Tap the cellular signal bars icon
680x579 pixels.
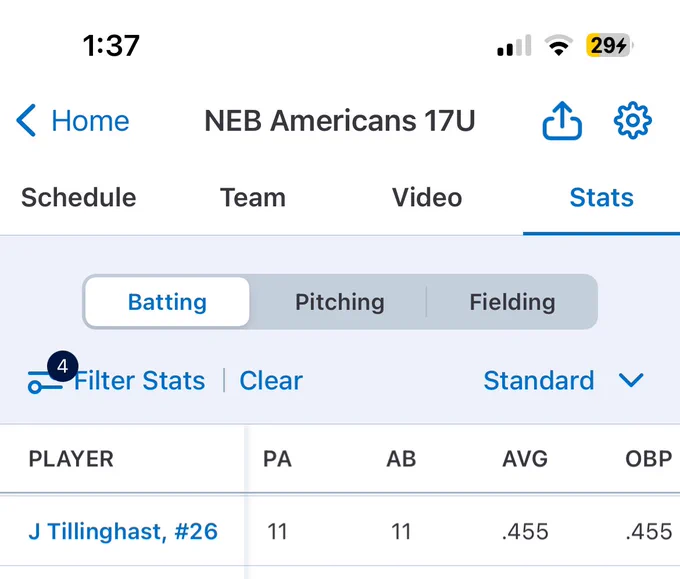click(x=514, y=45)
